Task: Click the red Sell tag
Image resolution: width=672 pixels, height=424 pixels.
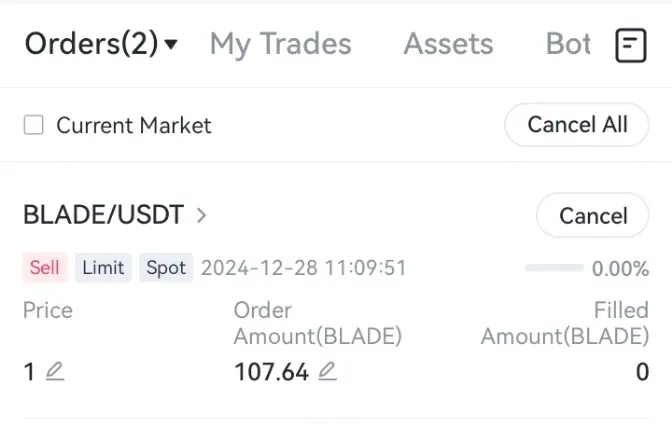Action: click(x=45, y=268)
